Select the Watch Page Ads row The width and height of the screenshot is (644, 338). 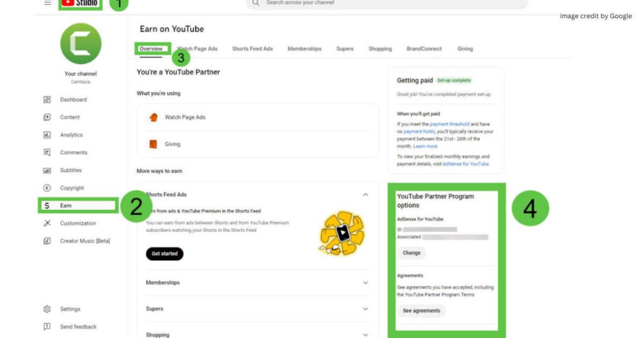pyautogui.click(x=258, y=117)
